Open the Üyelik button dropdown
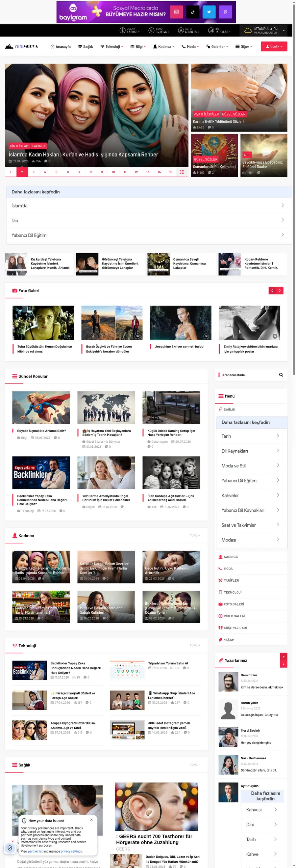This screenshot has width=296, height=868. (x=274, y=46)
